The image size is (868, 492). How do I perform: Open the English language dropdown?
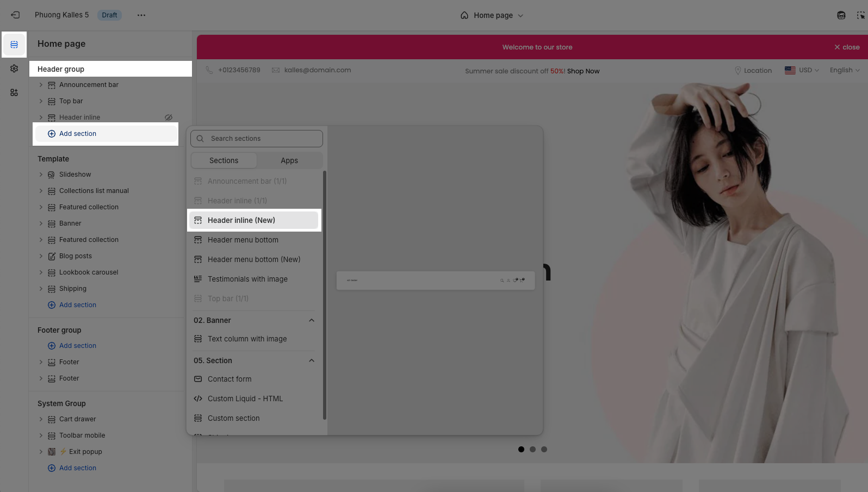(x=845, y=70)
